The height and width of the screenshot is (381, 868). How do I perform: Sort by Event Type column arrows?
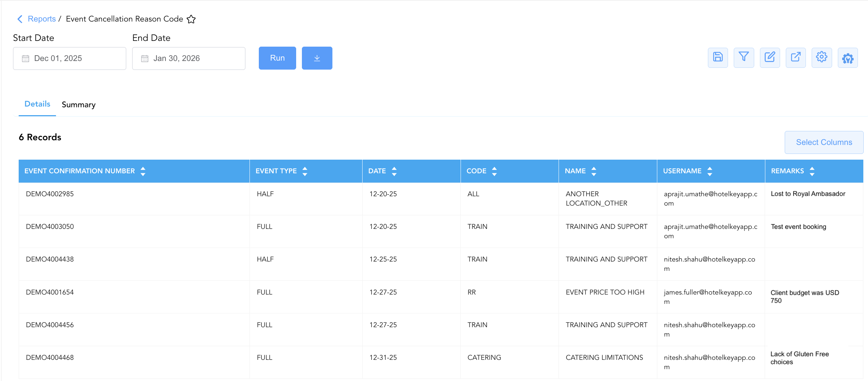305,171
